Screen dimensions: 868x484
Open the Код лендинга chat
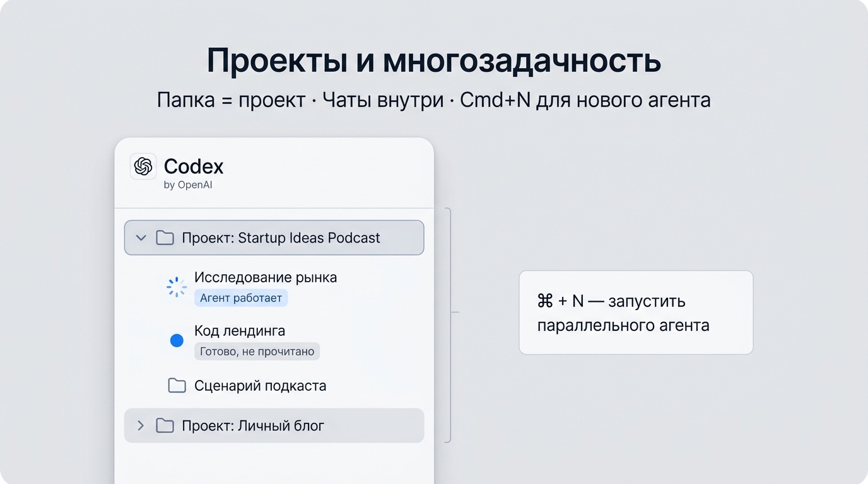click(240, 331)
